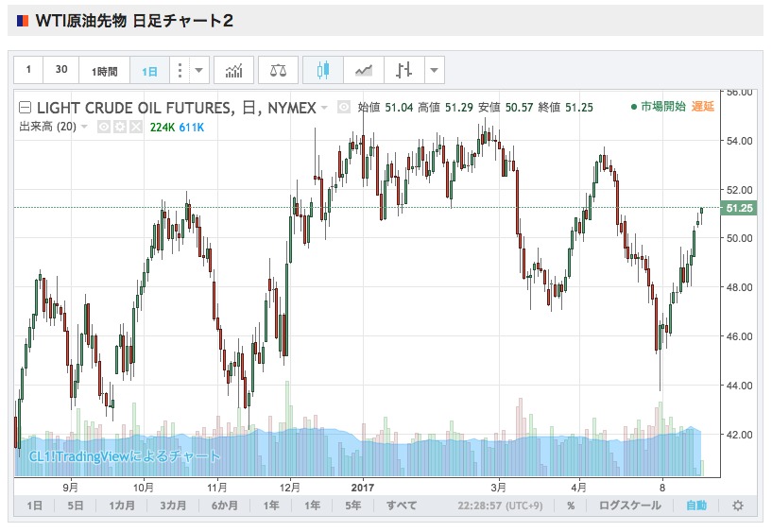
Task: Select the candlestick chart style
Action: coord(323,70)
